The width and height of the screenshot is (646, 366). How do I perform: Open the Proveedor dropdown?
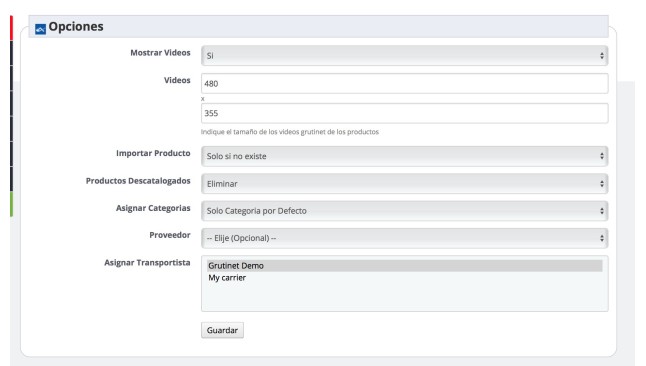coord(405,238)
